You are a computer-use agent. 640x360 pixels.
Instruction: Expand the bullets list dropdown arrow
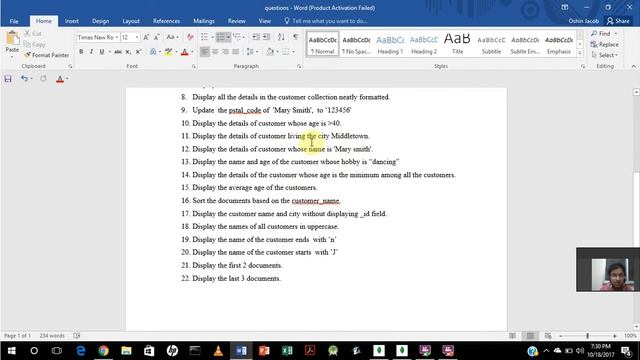coord(212,37)
